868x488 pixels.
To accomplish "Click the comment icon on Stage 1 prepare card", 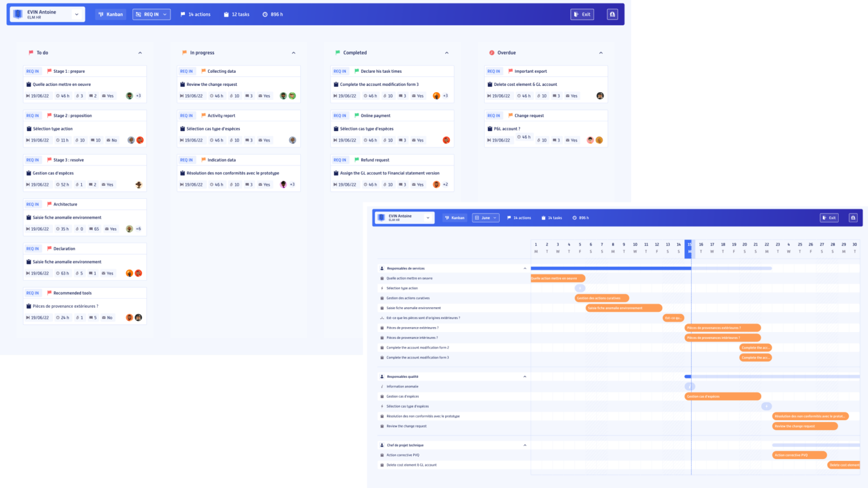I will point(90,95).
